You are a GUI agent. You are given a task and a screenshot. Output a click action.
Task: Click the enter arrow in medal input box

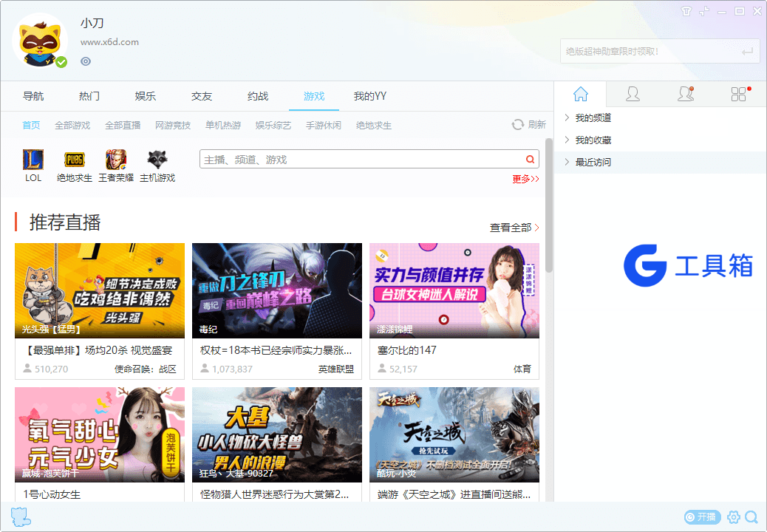(747, 51)
